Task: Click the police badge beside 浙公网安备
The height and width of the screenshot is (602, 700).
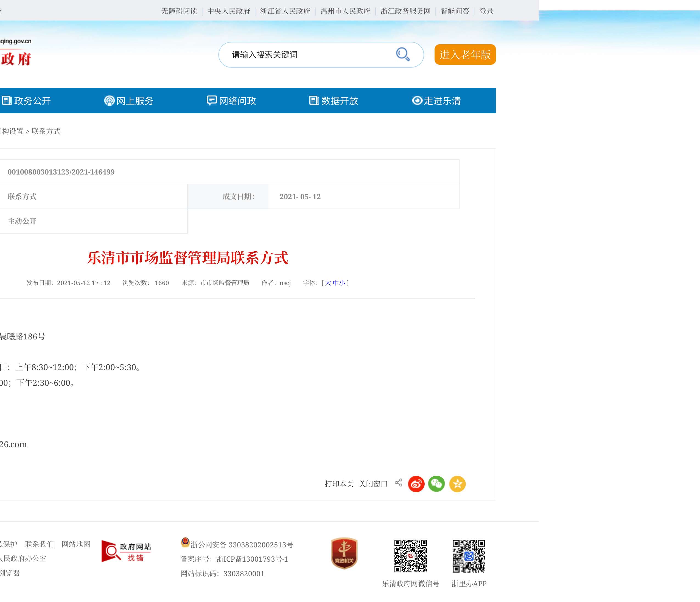Action: (185, 542)
